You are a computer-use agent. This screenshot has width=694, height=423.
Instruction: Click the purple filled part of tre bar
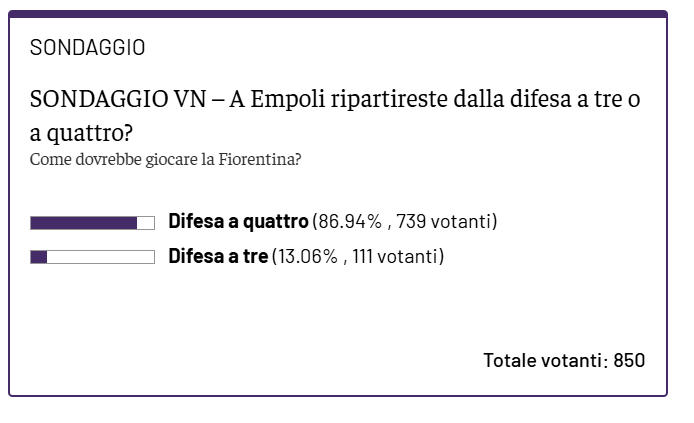[39, 257]
